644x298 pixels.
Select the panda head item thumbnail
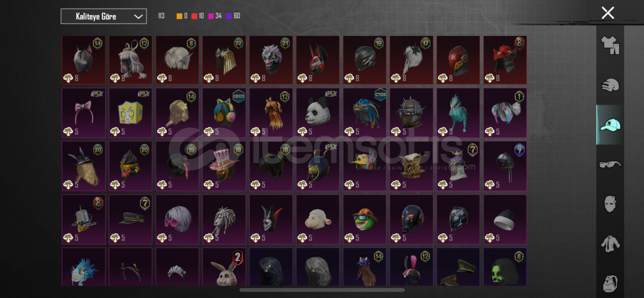pos(318,113)
